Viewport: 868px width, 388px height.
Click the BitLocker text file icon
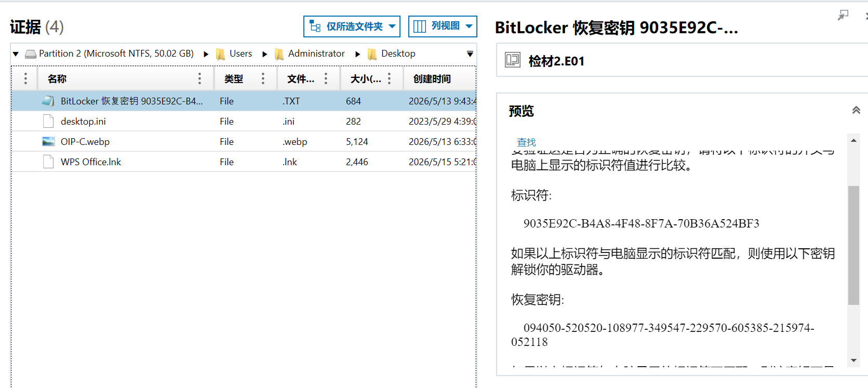[48, 101]
